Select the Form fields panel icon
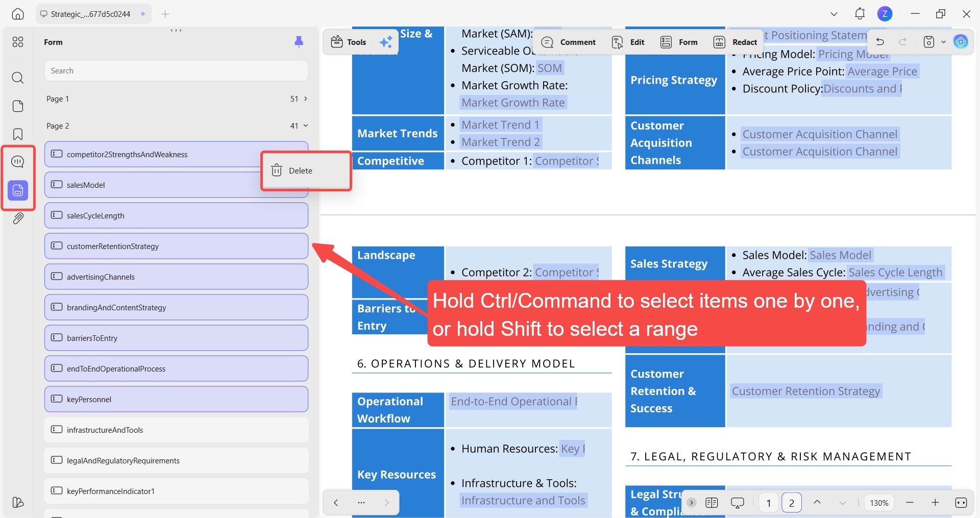Image resolution: width=980 pixels, height=518 pixels. (x=18, y=190)
